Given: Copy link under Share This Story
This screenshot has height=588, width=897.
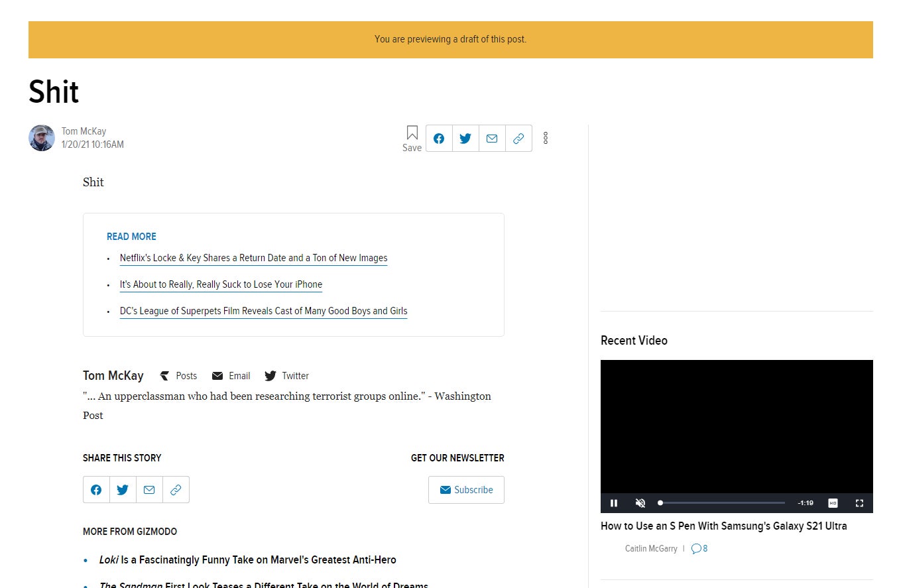Looking at the screenshot, I should pyautogui.click(x=176, y=490).
